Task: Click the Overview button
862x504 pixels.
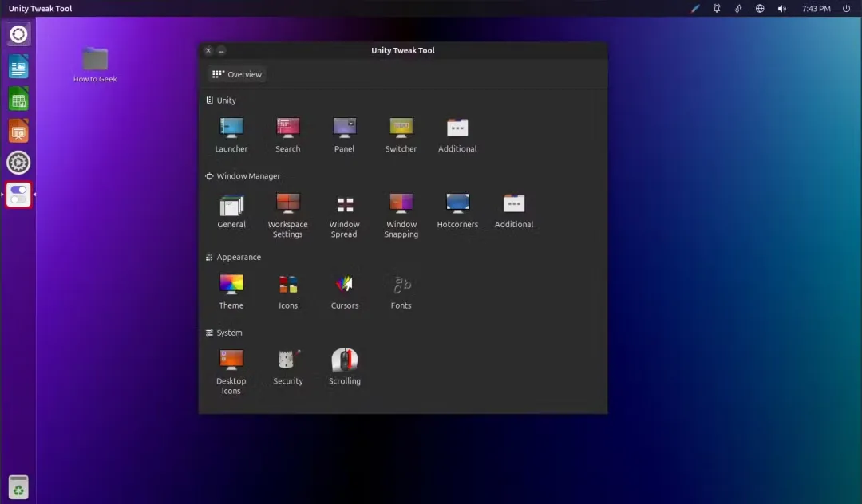Action: [x=238, y=74]
